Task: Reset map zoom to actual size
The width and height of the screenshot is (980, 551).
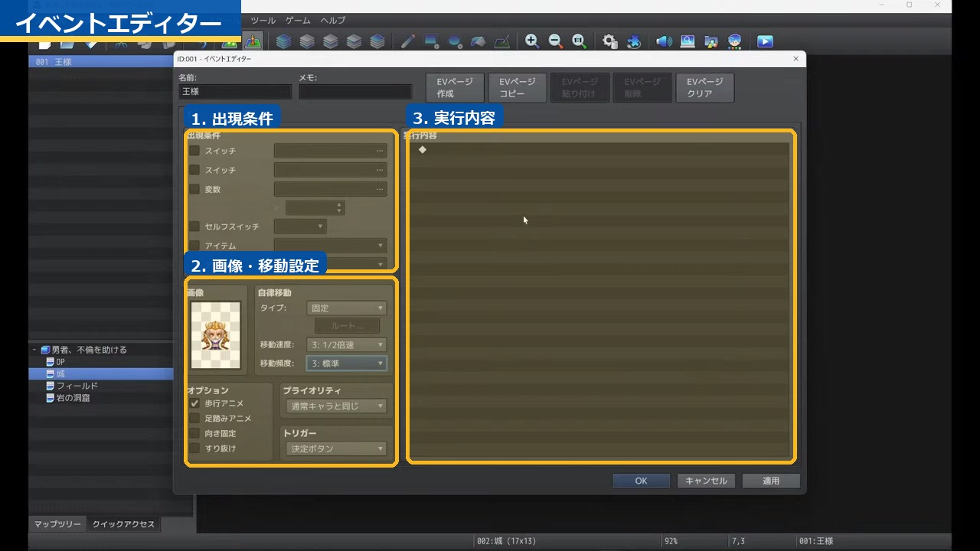Action: point(580,41)
